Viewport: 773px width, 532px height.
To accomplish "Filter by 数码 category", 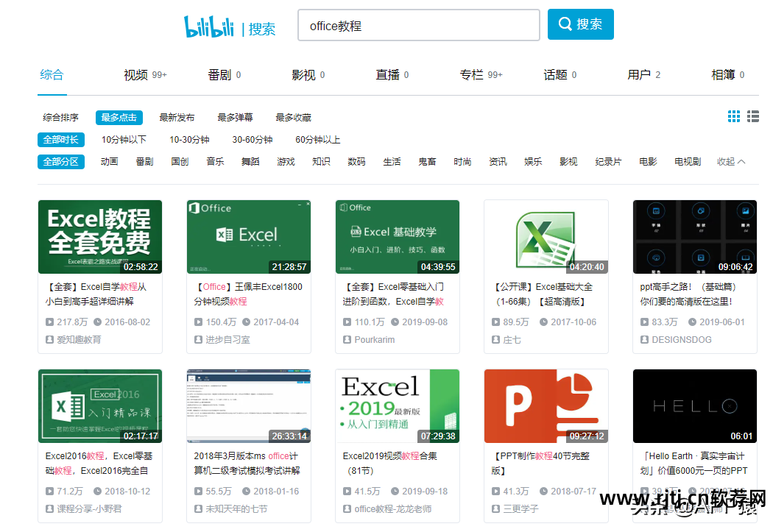I will click(x=356, y=162).
